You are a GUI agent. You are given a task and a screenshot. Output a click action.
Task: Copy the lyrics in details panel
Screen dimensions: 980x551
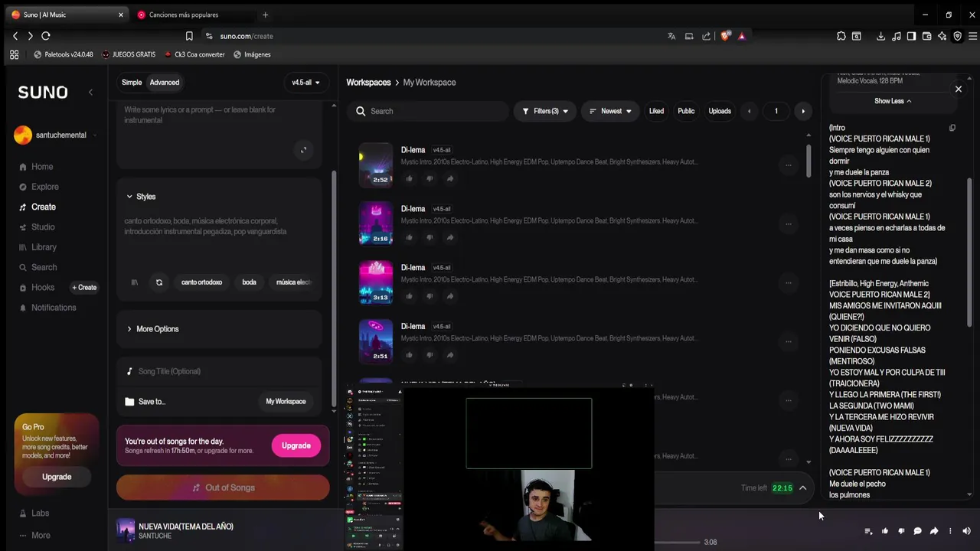(x=952, y=128)
